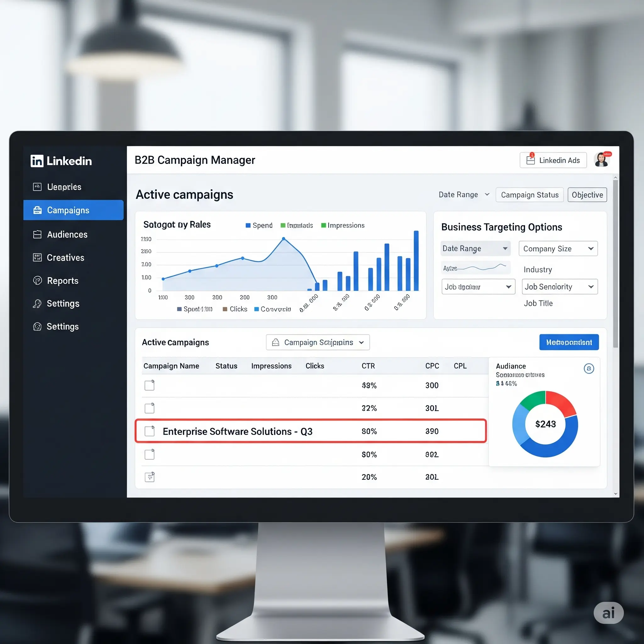644x644 pixels.
Task: Open the Job Seniority dropdown
Action: [560, 287]
